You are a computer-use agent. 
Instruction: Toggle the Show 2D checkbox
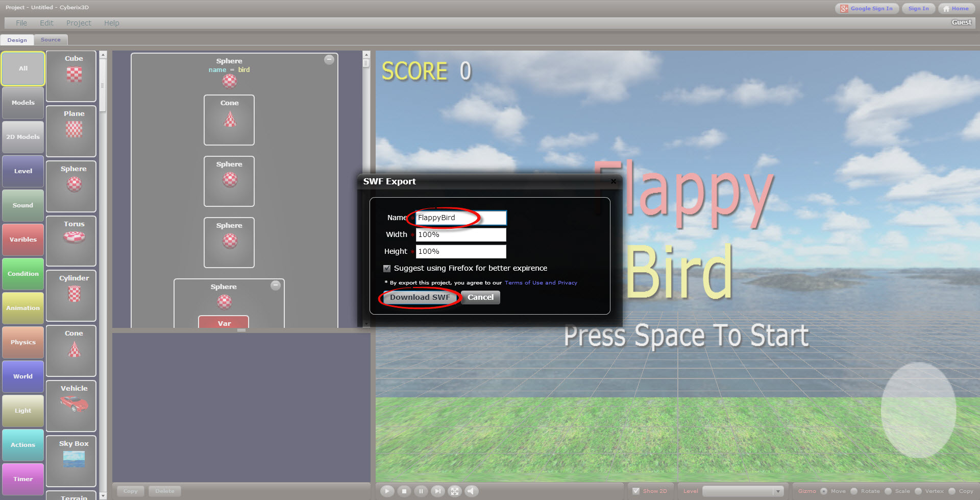636,491
